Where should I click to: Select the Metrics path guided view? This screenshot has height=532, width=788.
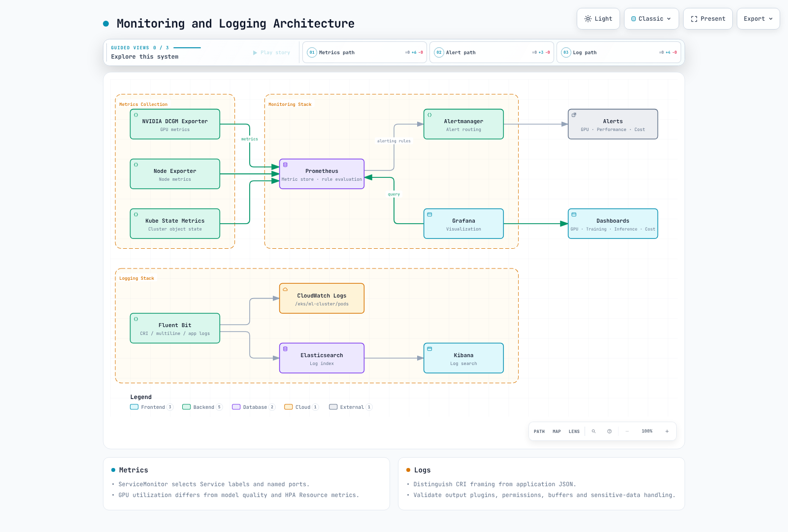[364, 52]
